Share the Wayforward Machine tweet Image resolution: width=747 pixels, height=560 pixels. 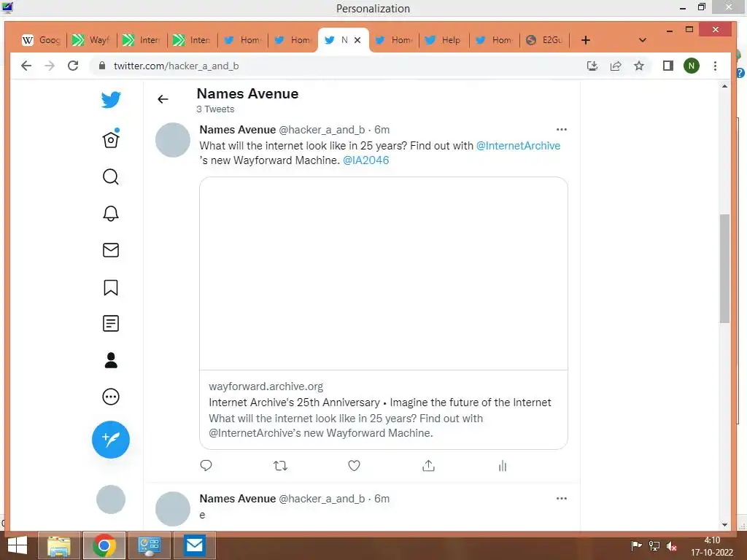[428, 465]
